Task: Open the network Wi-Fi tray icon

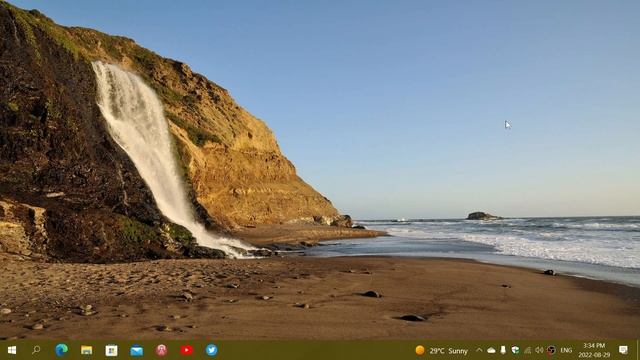Action: click(528, 350)
